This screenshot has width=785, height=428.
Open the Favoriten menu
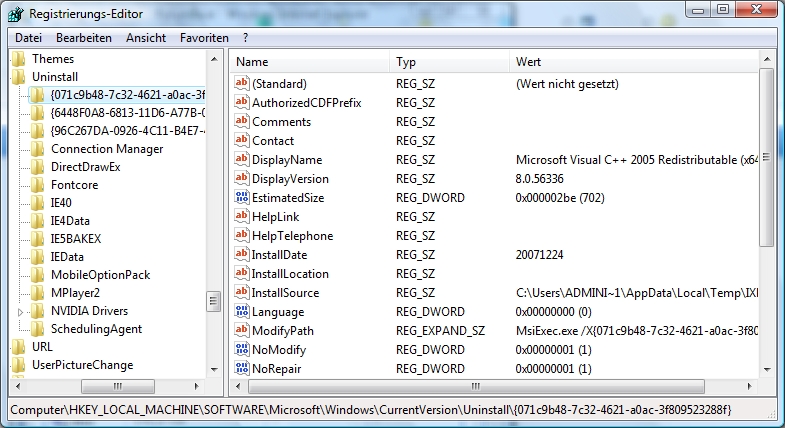click(204, 38)
